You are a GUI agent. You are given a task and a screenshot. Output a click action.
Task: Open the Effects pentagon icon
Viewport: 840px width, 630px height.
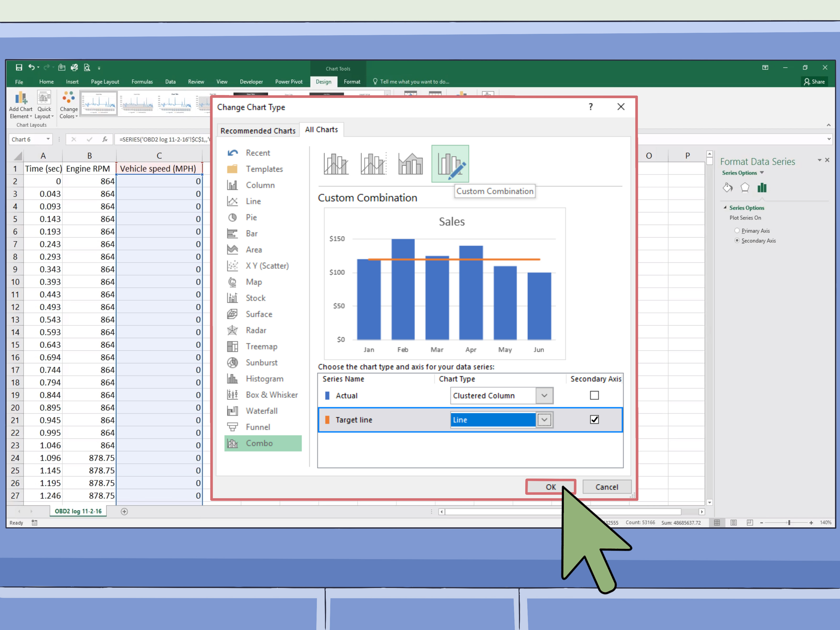pyautogui.click(x=745, y=188)
